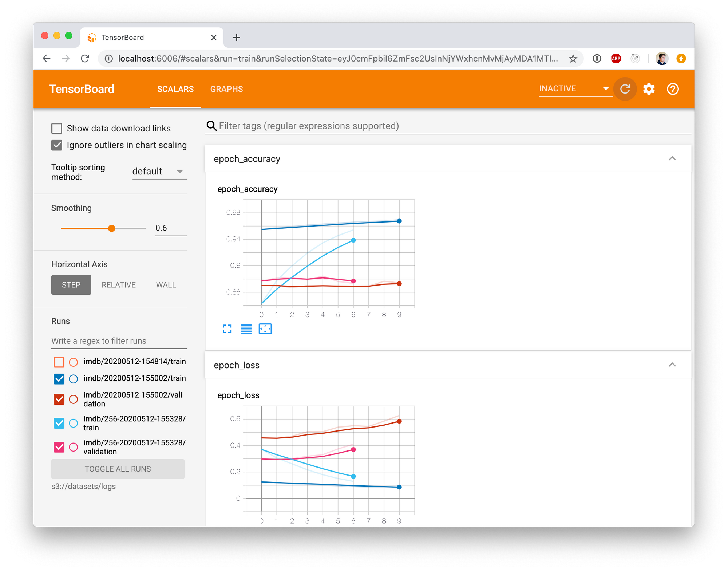Click the TOGGLE ALL RUNS button
Image resolution: width=728 pixels, height=571 pixels.
[x=118, y=469]
